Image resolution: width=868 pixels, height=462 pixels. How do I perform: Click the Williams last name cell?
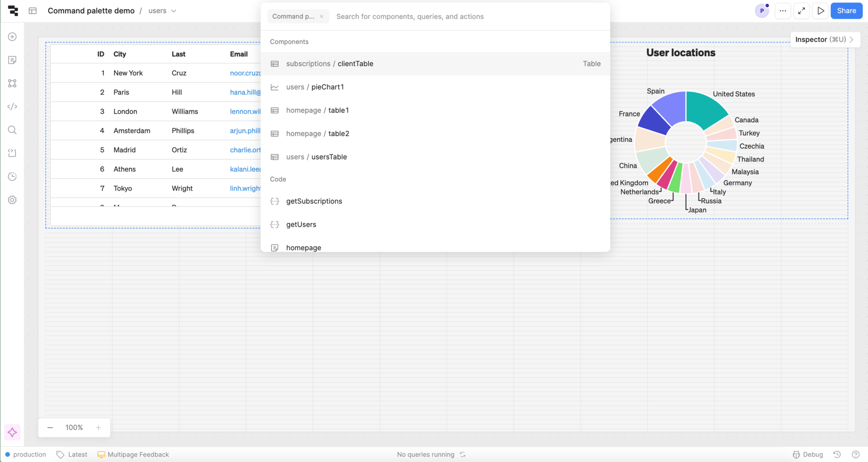(x=185, y=111)
